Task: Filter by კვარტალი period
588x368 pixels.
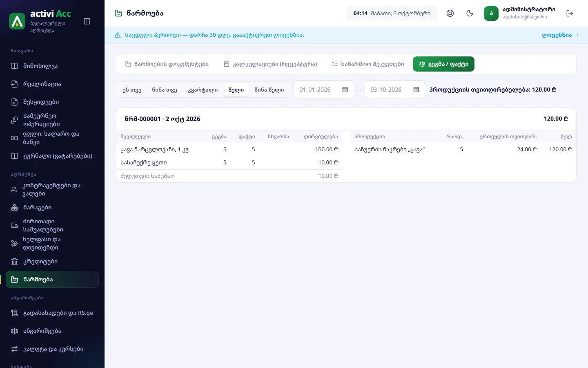Action: click(x=203, y=90)
